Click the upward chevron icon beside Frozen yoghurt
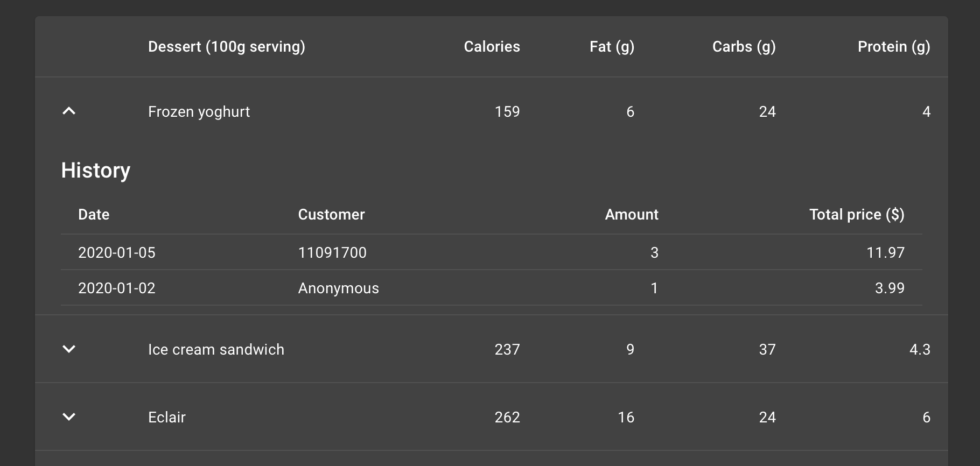 pyautogui.click(x=68, y=111)
